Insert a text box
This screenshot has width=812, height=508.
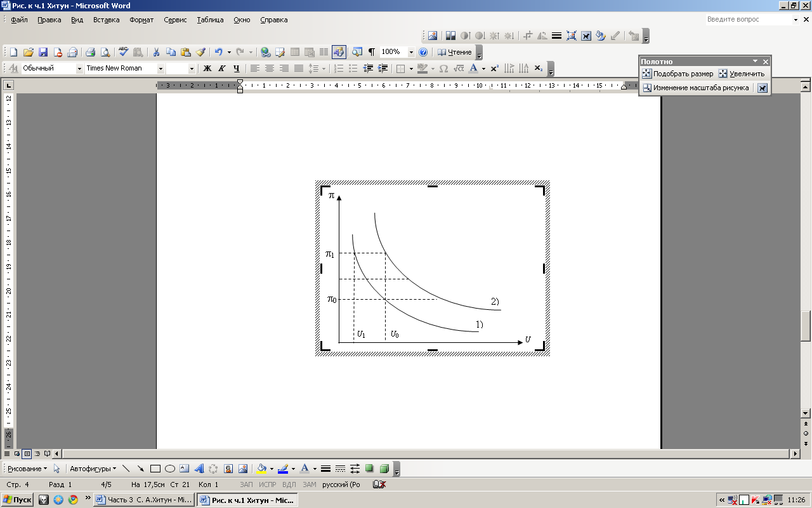click(184, 469)
